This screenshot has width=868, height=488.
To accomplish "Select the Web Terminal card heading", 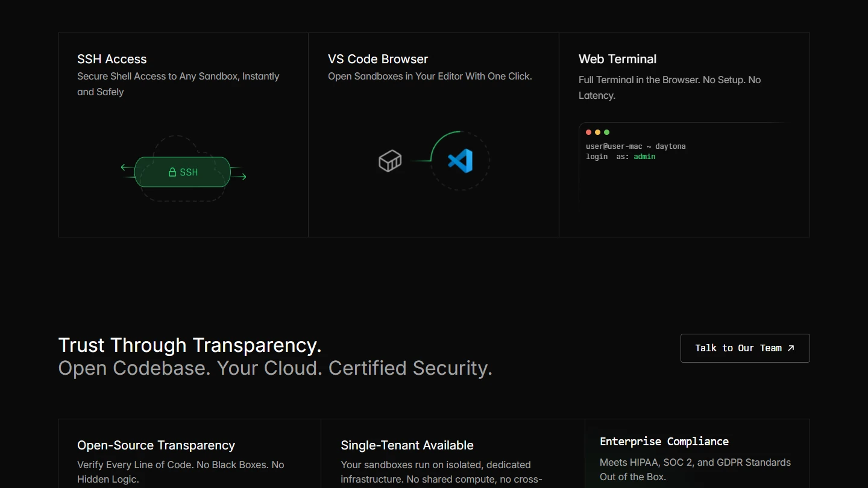I will [x=617, y=59].
